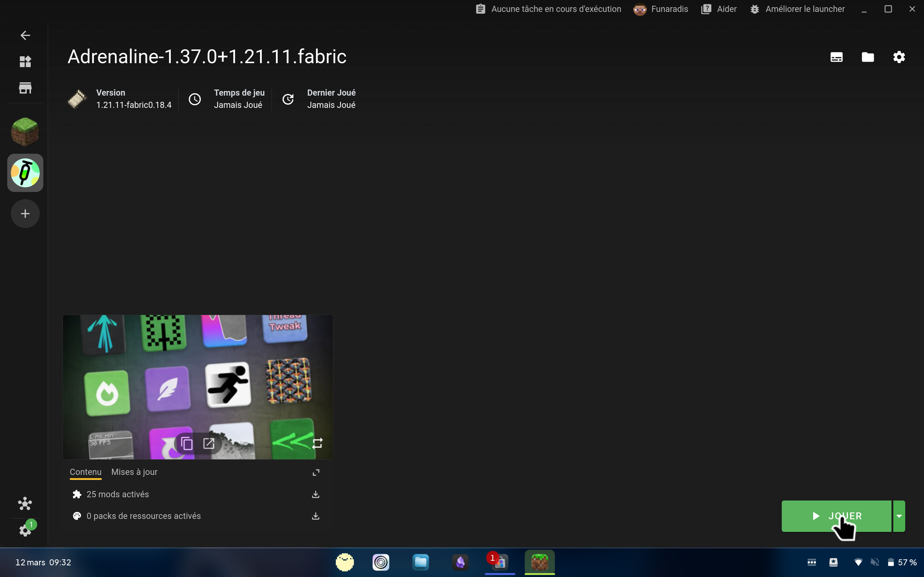Select the Minecraft grass block instance
Viewport: 924px width, 577px height.
click(25, 132)
